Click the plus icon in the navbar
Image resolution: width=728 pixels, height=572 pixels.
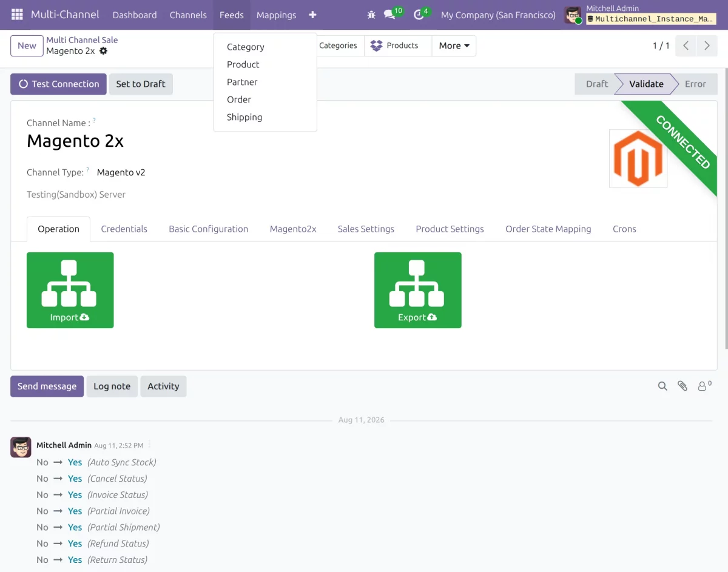click(x=312, y=15)
